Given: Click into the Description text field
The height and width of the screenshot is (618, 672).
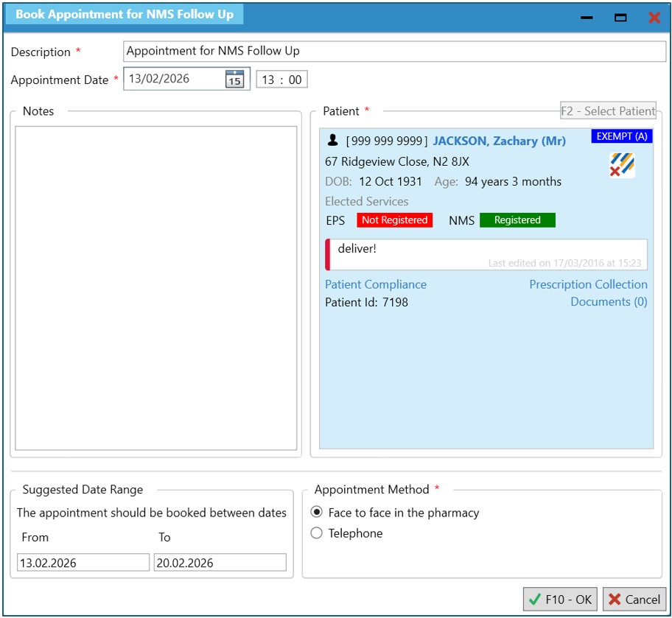Looking at the screenshot, I should (394, 52).
